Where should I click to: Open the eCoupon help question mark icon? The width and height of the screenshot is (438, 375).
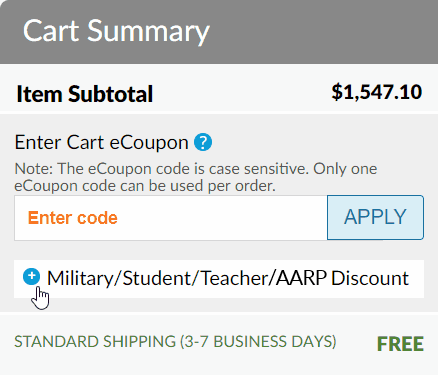coord(203,142)
